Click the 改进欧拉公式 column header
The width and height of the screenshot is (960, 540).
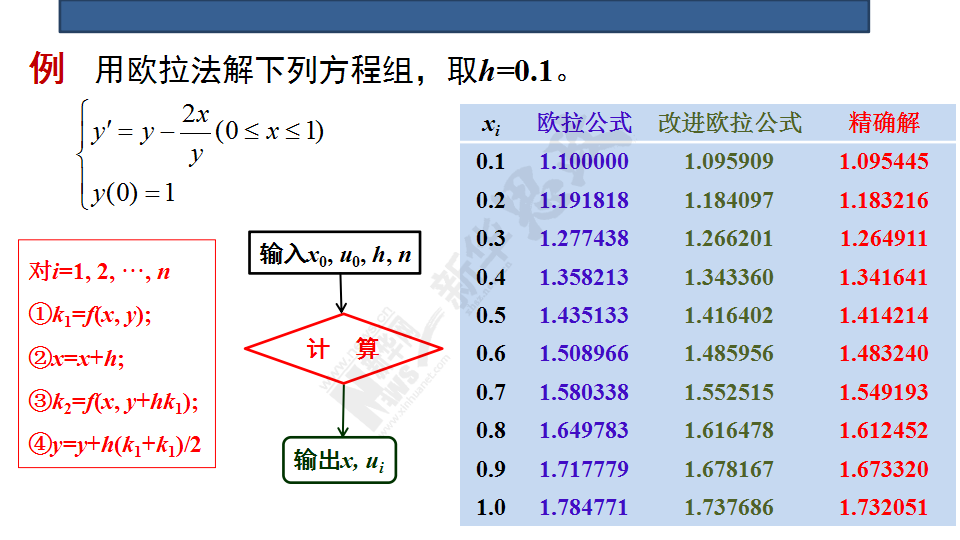730,123
